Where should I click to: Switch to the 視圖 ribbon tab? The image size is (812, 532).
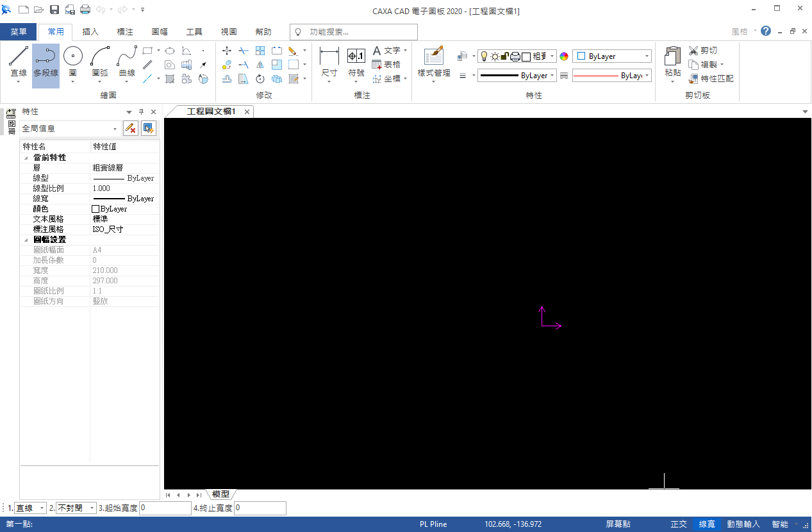tap(229, 31)
